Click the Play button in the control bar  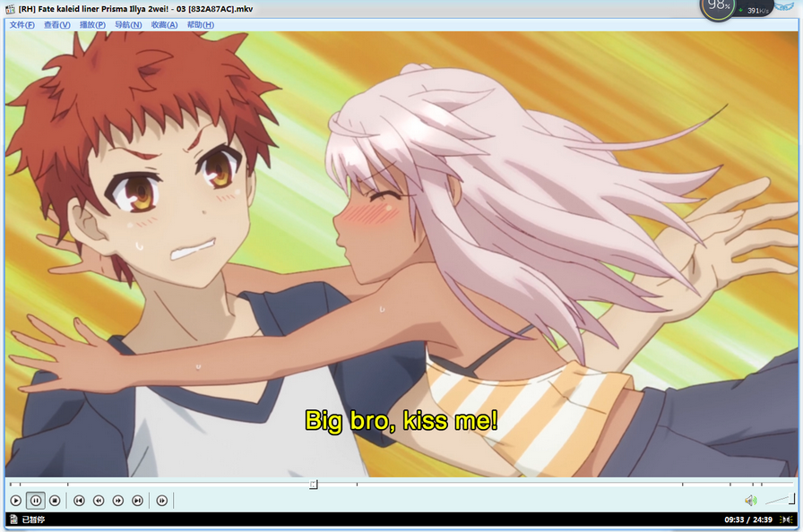point(16,501)
